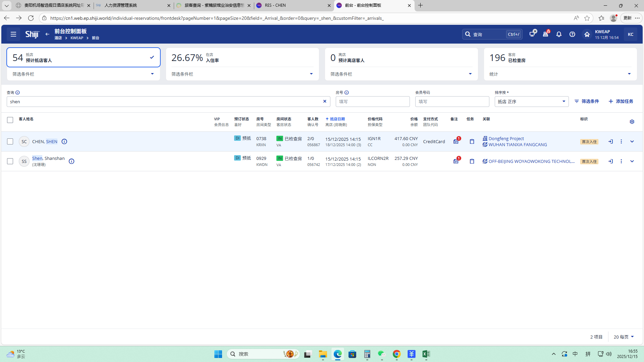Click the 添加任务 button

point(621,101)
